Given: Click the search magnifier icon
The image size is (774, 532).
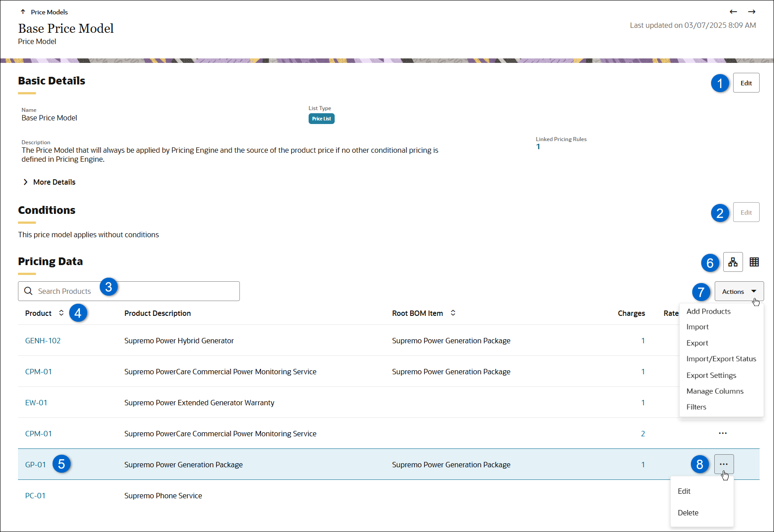Looking at the screenshot, I should pyautogui.click(x=28, y=291).
